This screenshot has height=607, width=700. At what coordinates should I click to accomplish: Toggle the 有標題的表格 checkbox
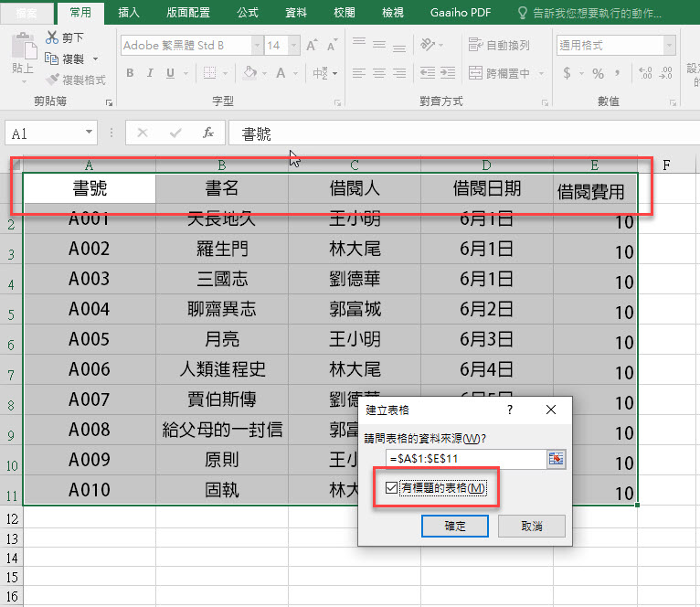(392, 489)
